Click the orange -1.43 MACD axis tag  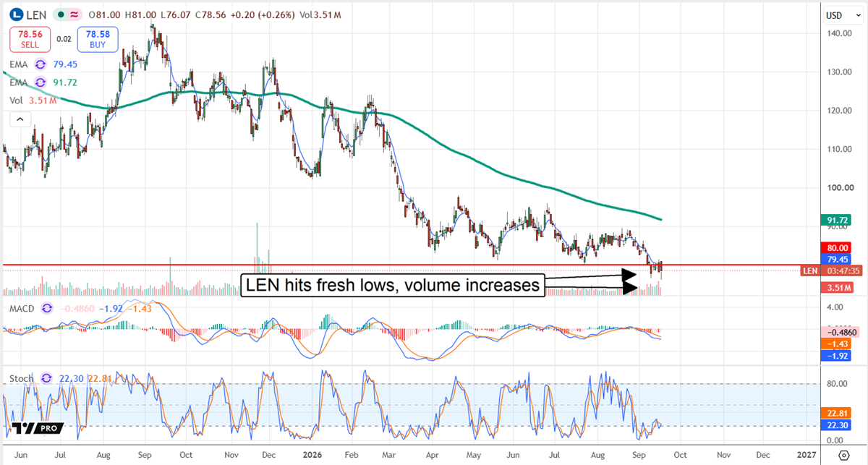point(838,344)
